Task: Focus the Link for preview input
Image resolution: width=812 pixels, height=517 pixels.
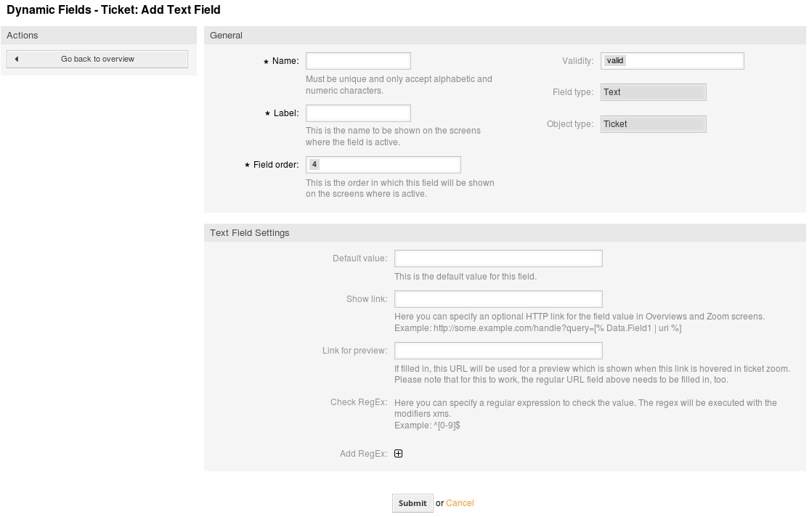Action: [498, 351]
